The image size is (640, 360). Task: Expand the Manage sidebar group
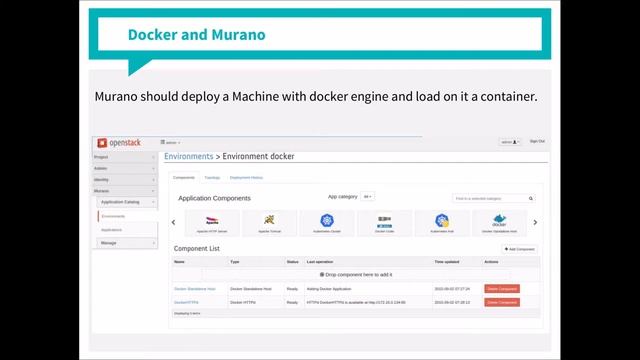[x=127, y=243]
